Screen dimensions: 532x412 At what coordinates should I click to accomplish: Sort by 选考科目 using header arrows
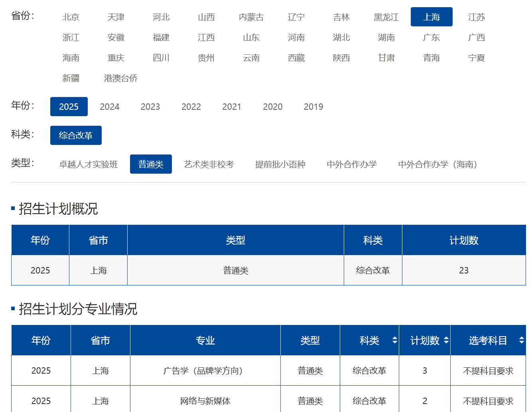pyautogui.click(x=521, y=340)
